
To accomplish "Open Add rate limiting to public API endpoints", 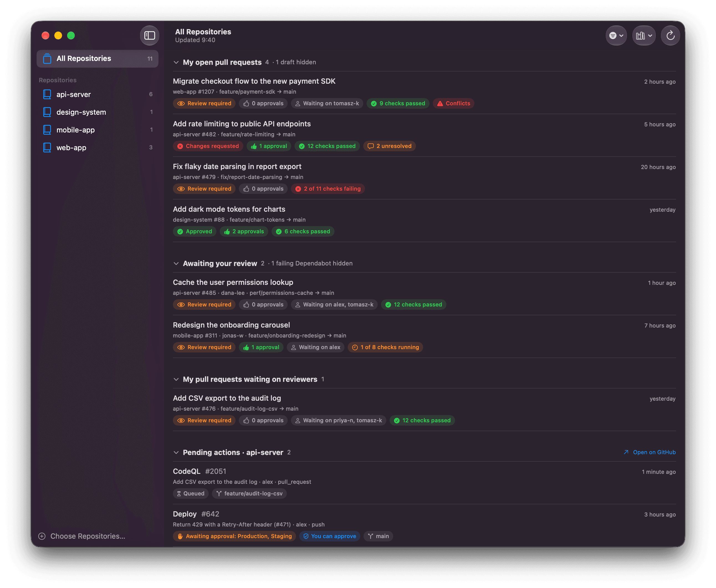I will pyautogui.click(x=242, y=124).
